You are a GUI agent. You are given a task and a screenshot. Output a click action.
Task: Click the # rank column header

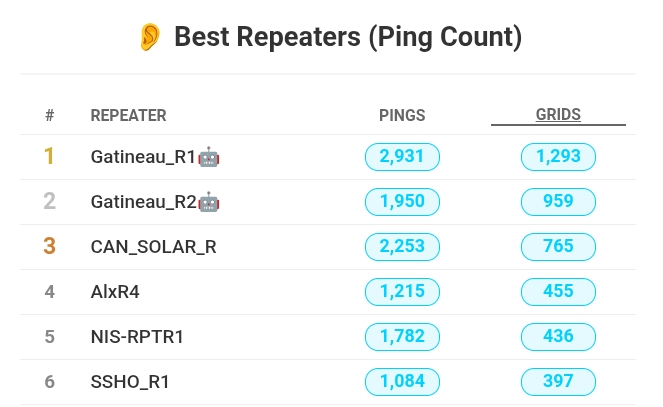(x=49, y=115)
